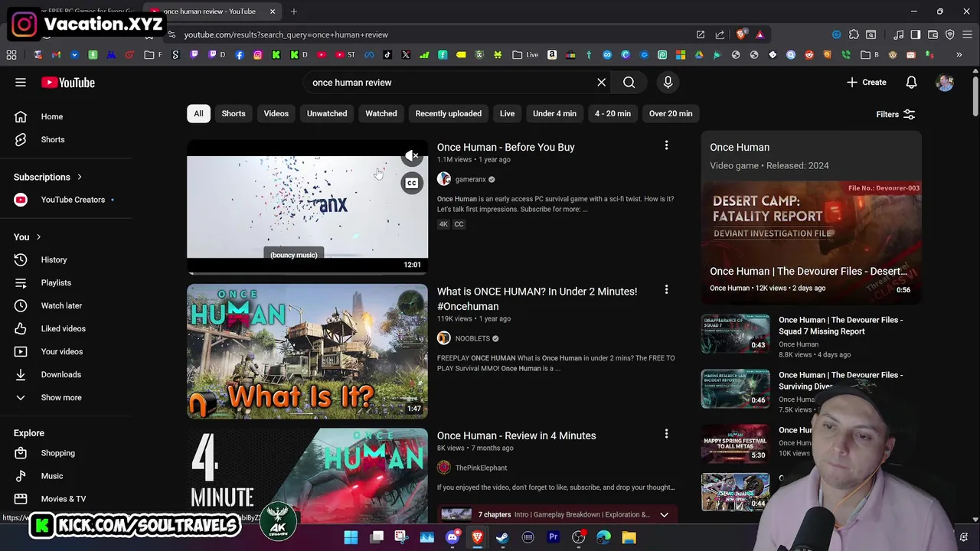Open the NOOBLETS channel link
The width and height of the screenshot is (980, 551).
[472, 338]
